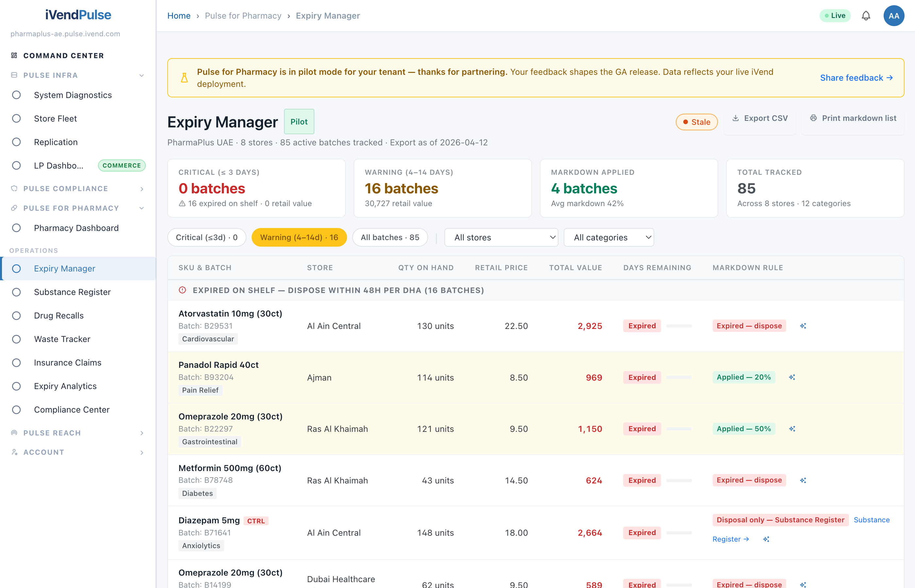Click the Stale status badge
Screen dimensions: 915x588
point(697,122)
